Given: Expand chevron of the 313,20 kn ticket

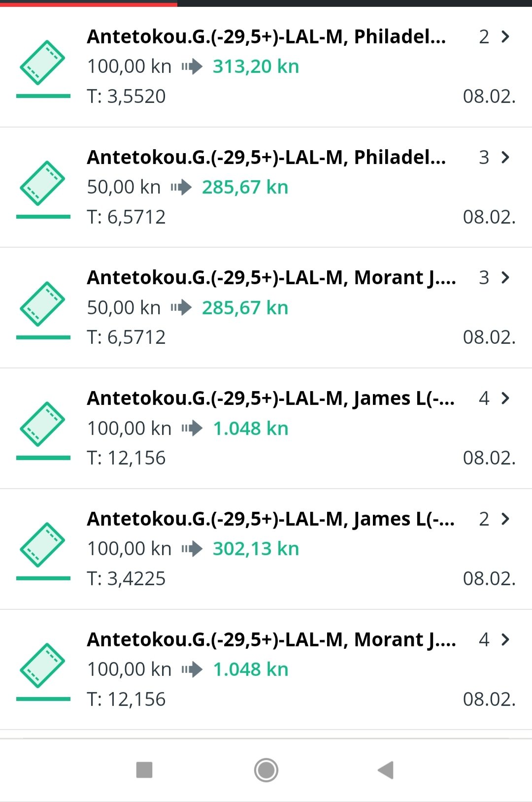Looking at the screenshot, I should [505, 36].
